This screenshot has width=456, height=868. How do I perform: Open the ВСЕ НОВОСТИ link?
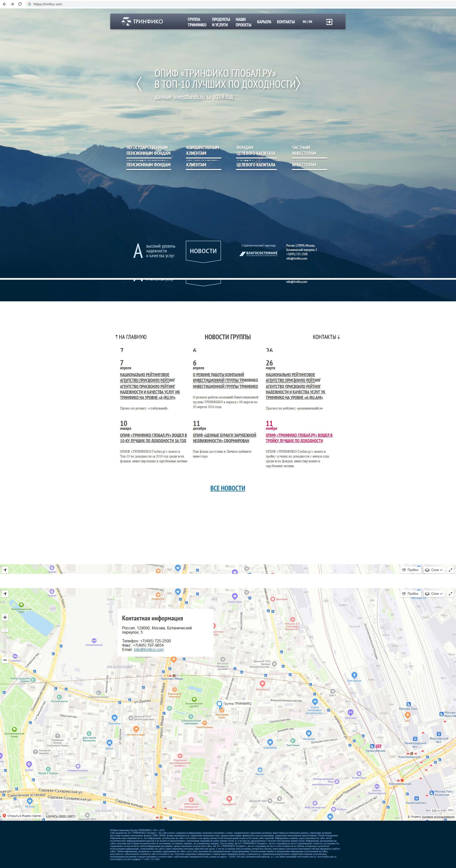click(x=228, y=488)
